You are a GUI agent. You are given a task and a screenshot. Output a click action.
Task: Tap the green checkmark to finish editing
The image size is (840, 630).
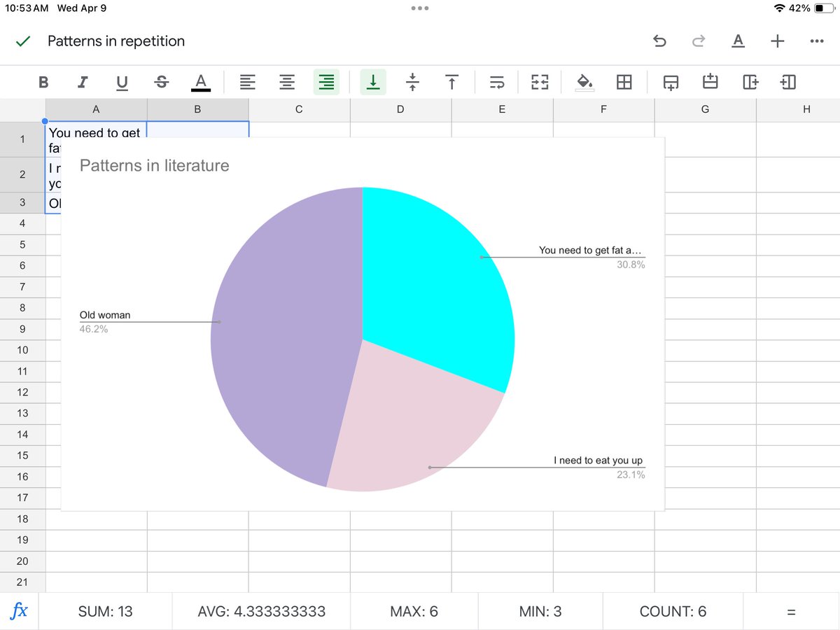tap(22, 41)
